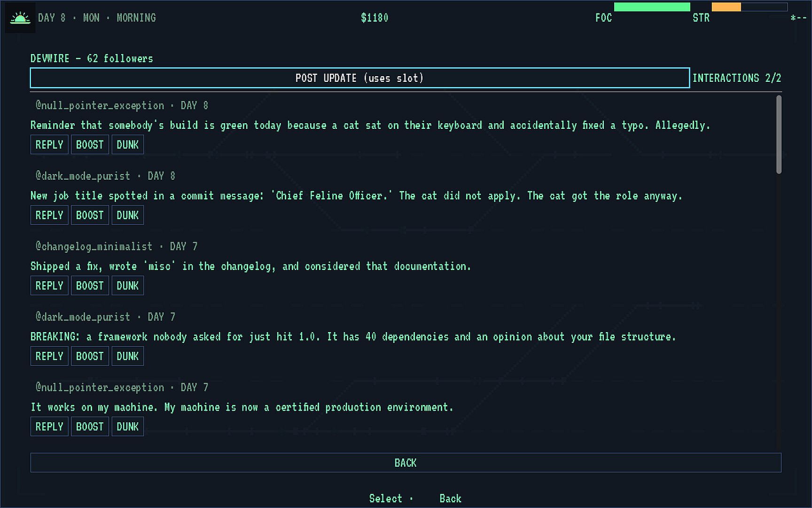Boost the 'works on my machine' post

(x=90, y=427)
